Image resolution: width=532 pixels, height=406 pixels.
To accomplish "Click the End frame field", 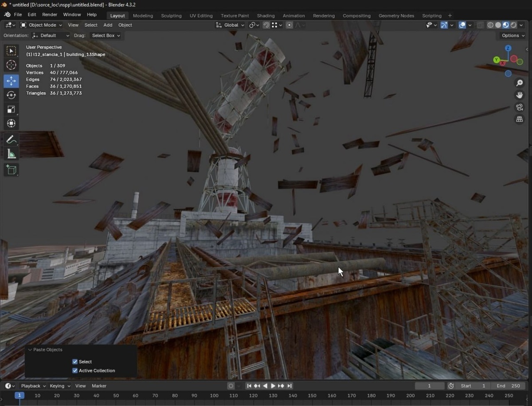I will click(509, 386).
